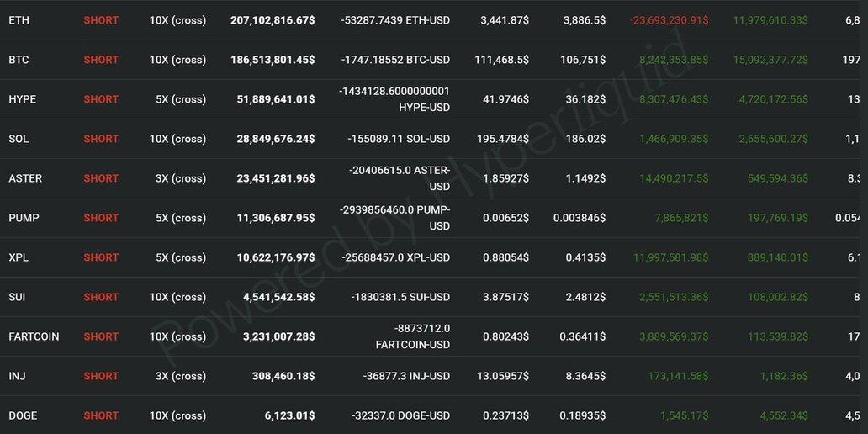
Task: Click the ETH unrealized loss -23,693,230.91$
Action: (x=670, y=20)
